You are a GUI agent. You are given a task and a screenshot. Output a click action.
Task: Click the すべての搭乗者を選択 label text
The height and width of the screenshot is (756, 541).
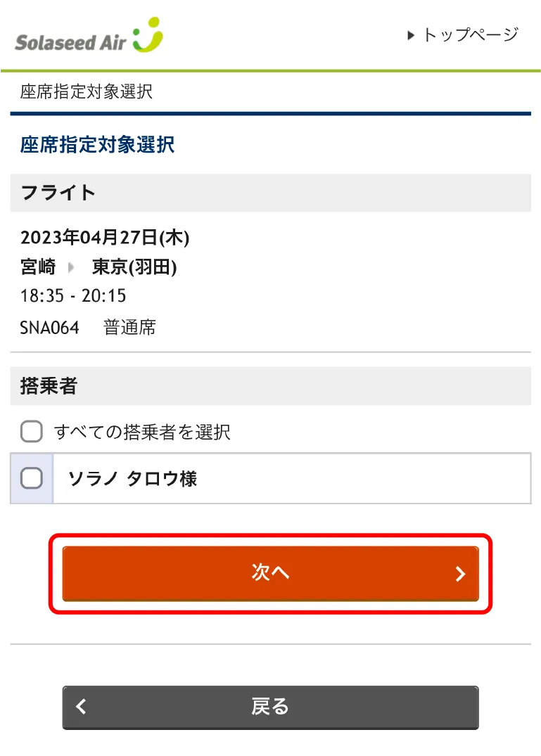click(x=142, y=431)
